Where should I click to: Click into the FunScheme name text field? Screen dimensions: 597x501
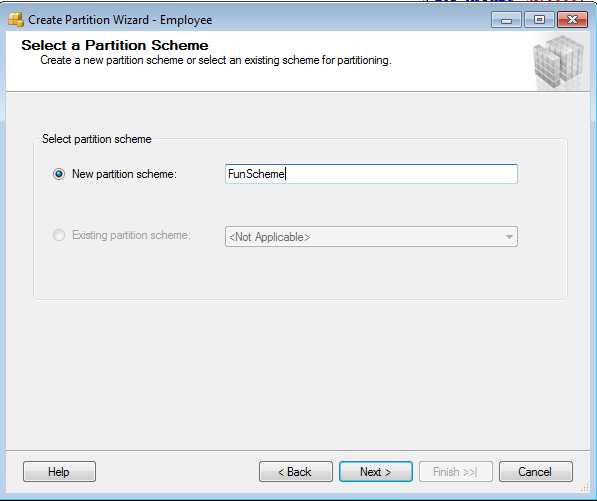click(371, 174)
